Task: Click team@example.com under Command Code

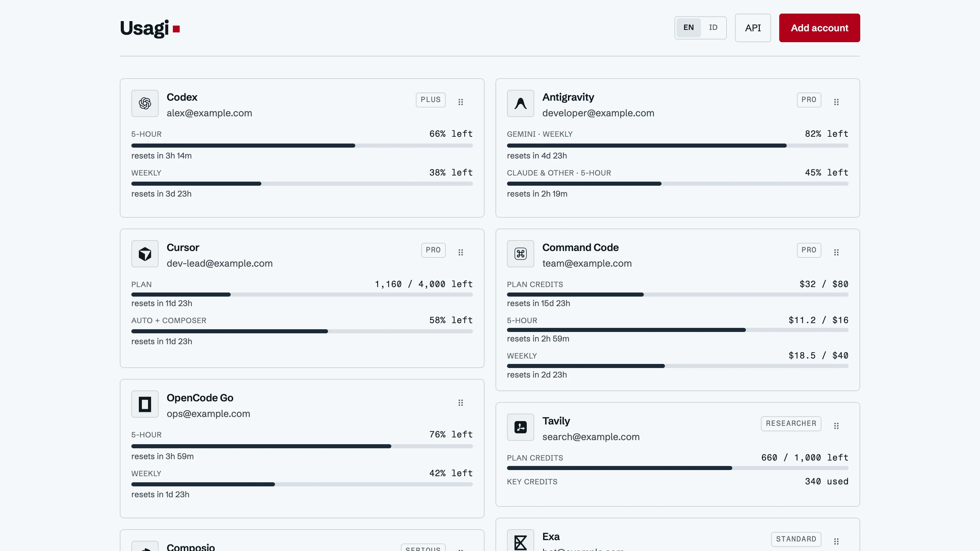Action: (586, 263)
